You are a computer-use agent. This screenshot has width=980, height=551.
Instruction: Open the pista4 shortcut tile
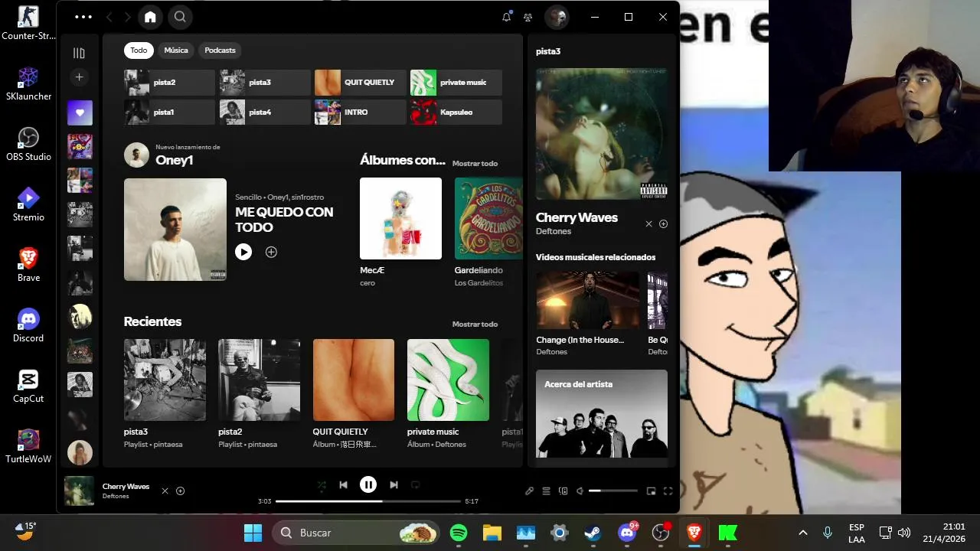point(265,112)
